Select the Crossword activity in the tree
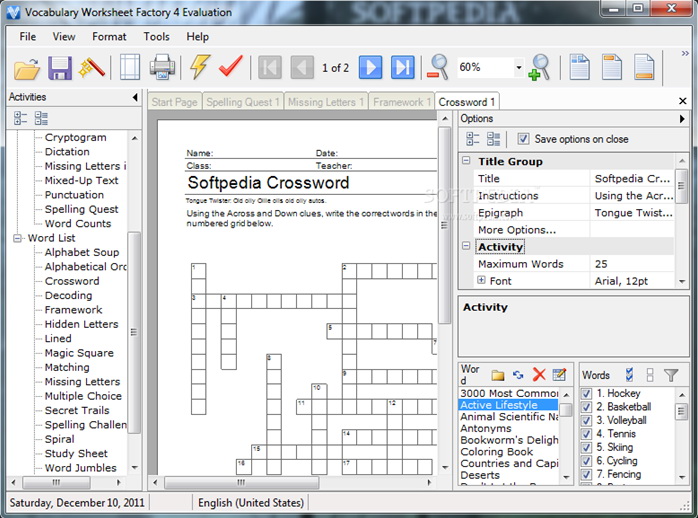 (x=72, y=281)
